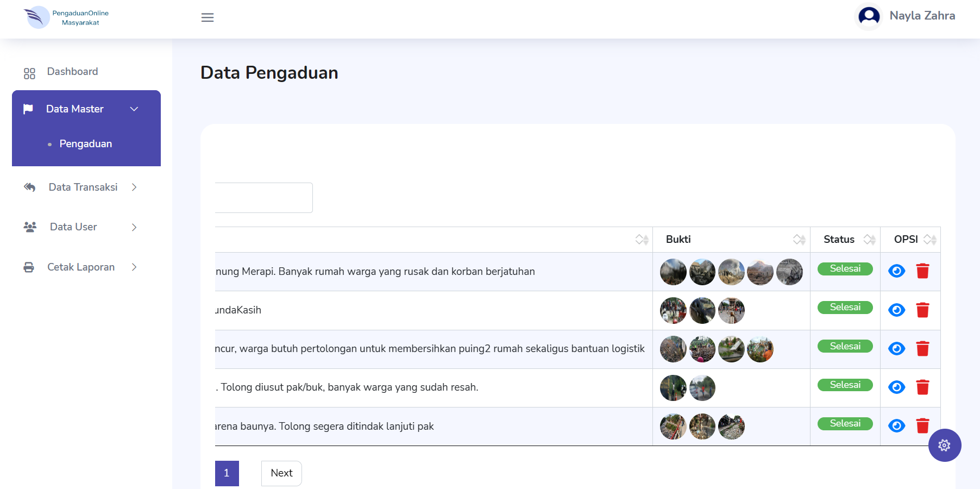The image size is (980, 489).
Task: Click the Cetak Laporan printer icon
Action: (x=29, y=267)
